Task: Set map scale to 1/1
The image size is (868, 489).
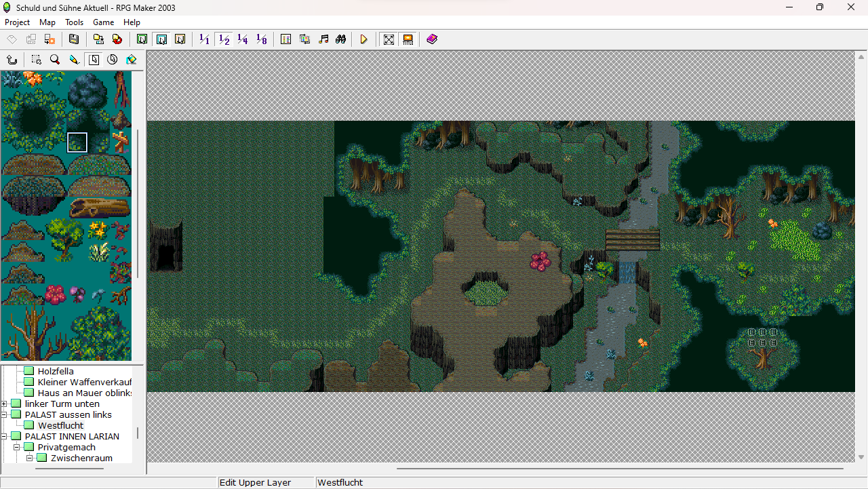Action: (204, 39)
